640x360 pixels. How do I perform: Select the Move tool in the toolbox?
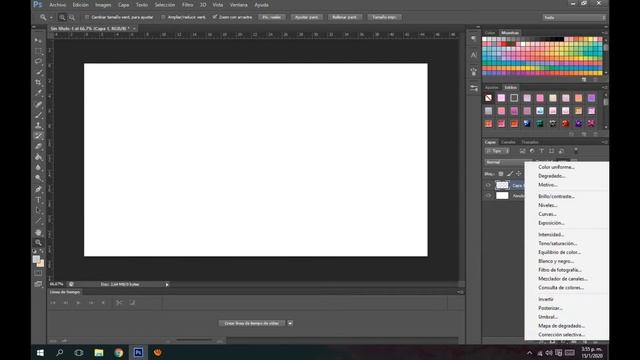[38, 40]
